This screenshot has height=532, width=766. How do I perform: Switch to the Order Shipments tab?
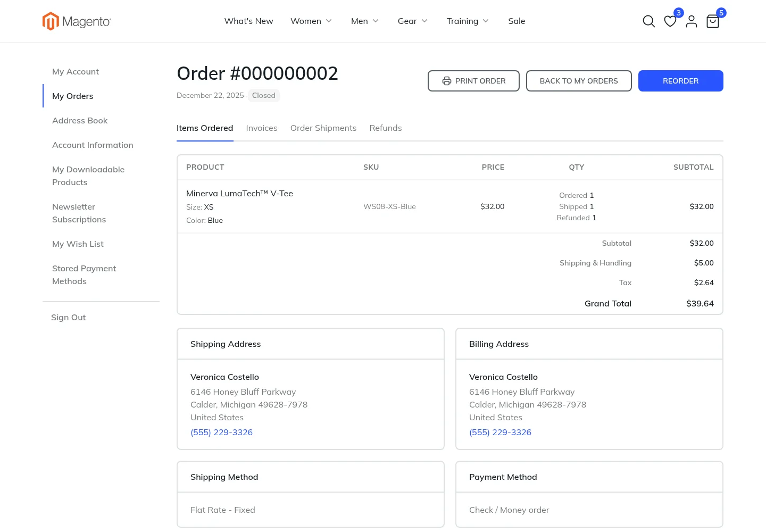pyautogui.click(x=323, y=128)
